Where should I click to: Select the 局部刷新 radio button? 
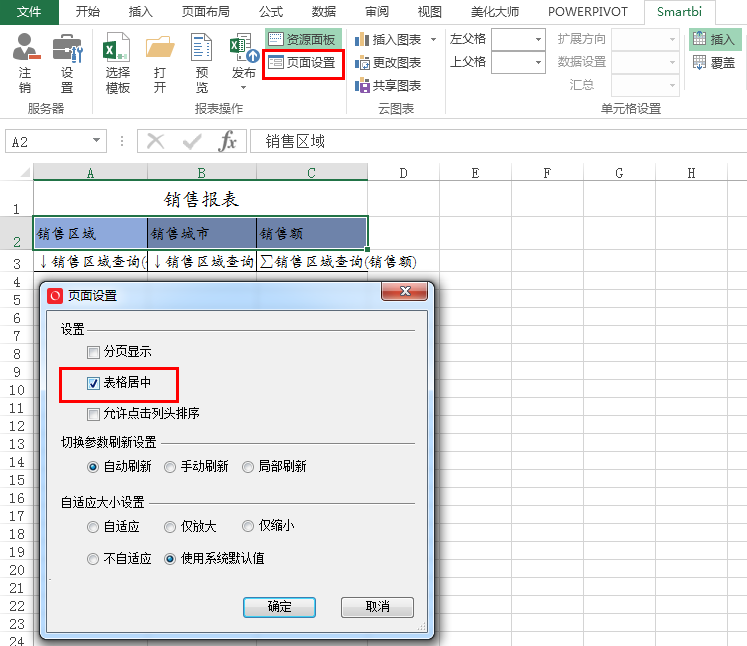click(x=248, y=467)
